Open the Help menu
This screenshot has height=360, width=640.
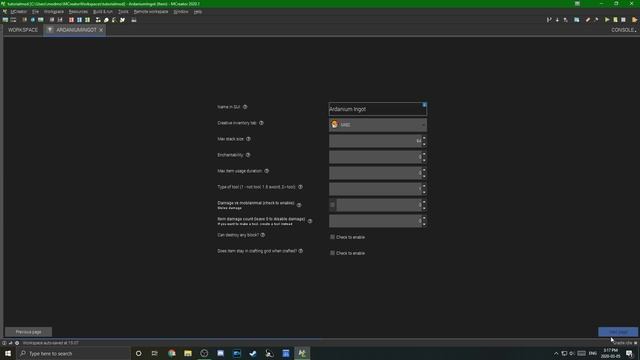pyautogui.click(x=198, y=12)
